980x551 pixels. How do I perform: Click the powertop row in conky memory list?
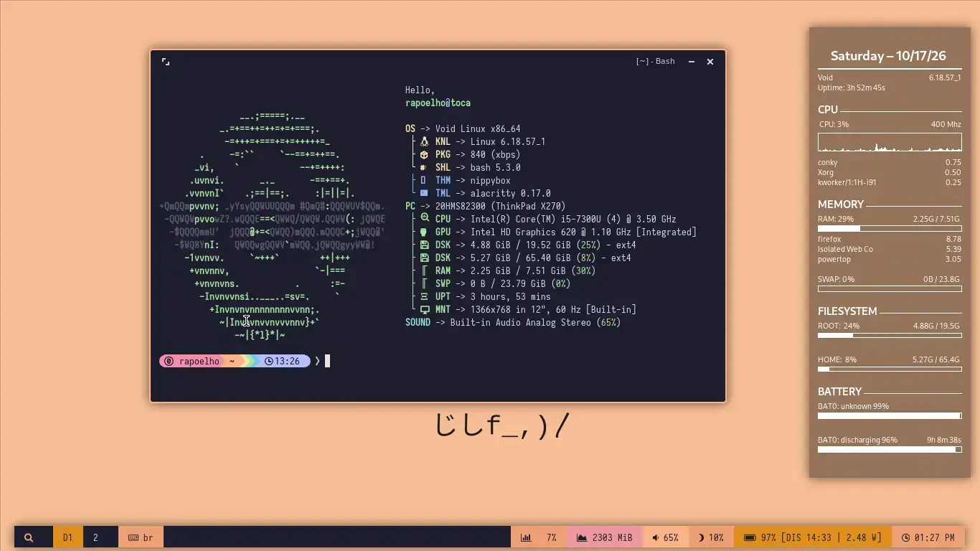pos(890,259)
